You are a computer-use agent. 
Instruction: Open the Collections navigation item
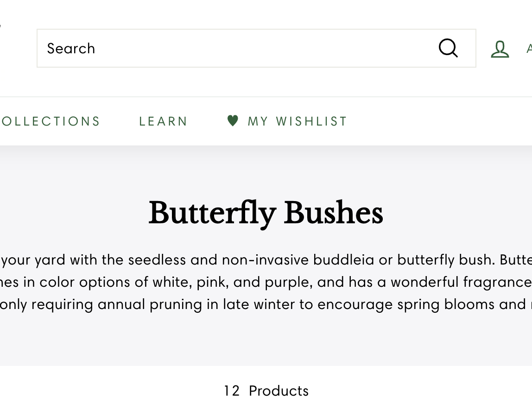(x=51, y=121)
